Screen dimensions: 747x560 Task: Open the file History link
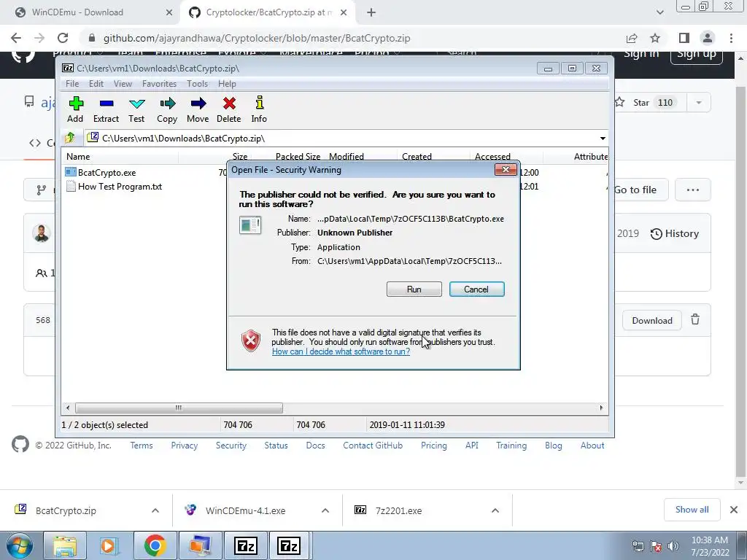(675, 234)
